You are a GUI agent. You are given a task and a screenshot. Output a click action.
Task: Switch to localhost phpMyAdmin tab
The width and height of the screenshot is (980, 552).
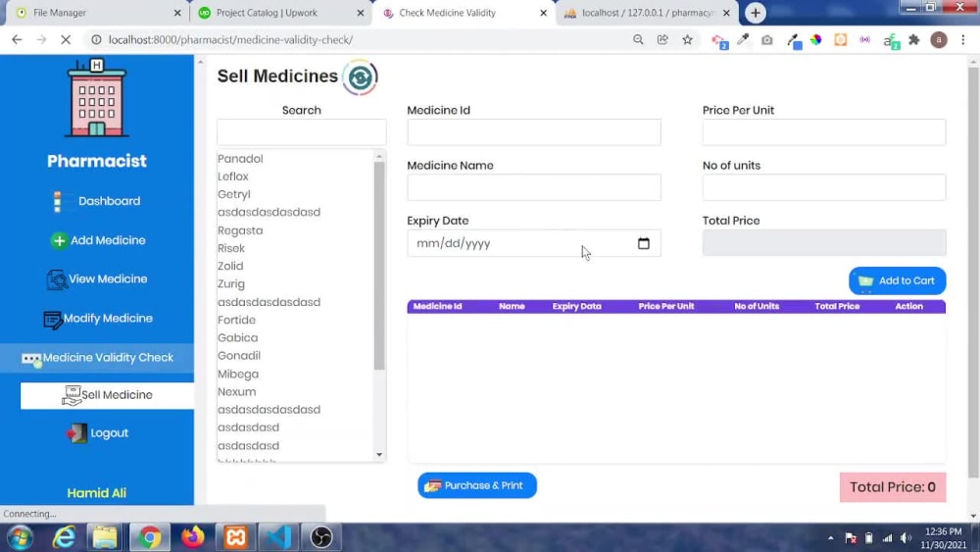tap(647, 13)
